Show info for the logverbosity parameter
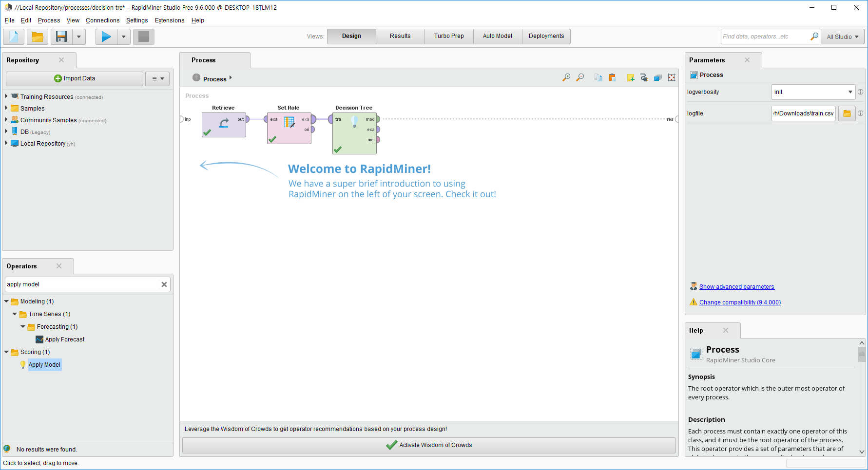868x470 pixels. tap(861, 92)
